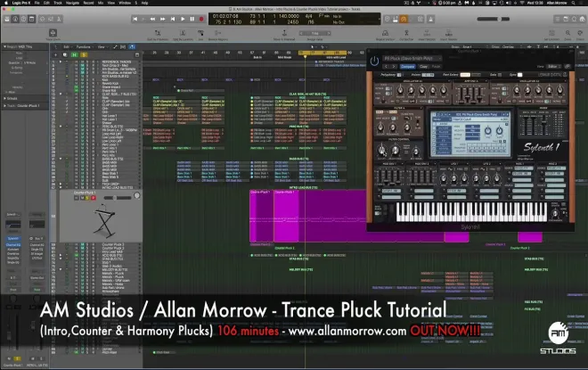Viewport: 588px width, 370px height.
Task: Expand the Track Counter Pluck 1 inspector section
Action: 4,106
